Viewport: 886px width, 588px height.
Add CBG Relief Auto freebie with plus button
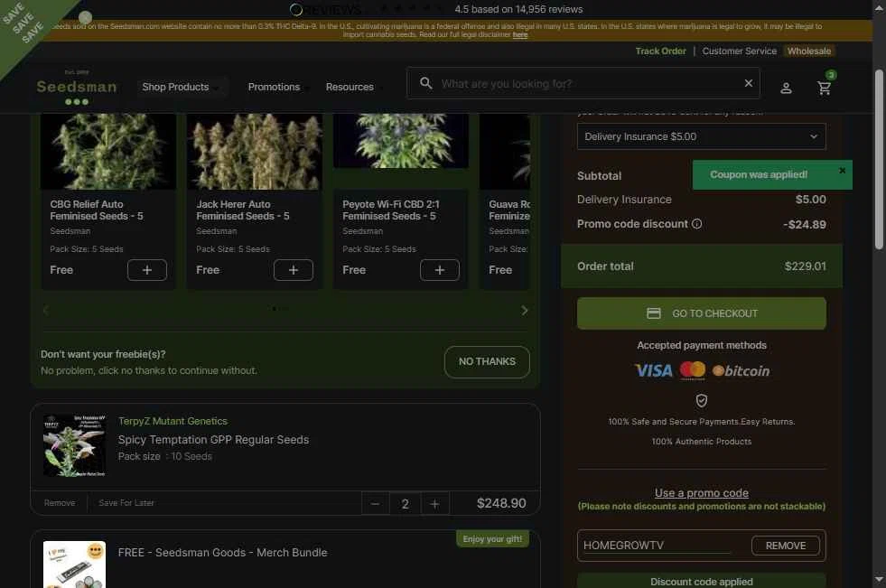[147, 270]
